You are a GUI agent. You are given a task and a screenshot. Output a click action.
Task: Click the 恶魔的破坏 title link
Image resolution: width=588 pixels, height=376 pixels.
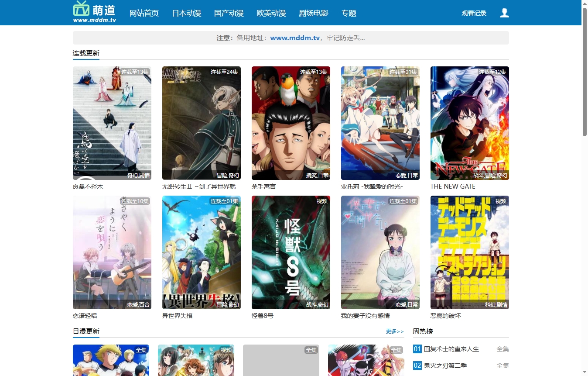click(446, 316)
